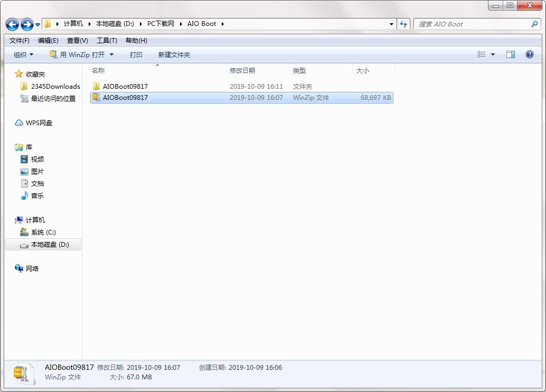The image size is (546, 392).
Task: Click the back navigation arrow
Action: tap(12, 24)
